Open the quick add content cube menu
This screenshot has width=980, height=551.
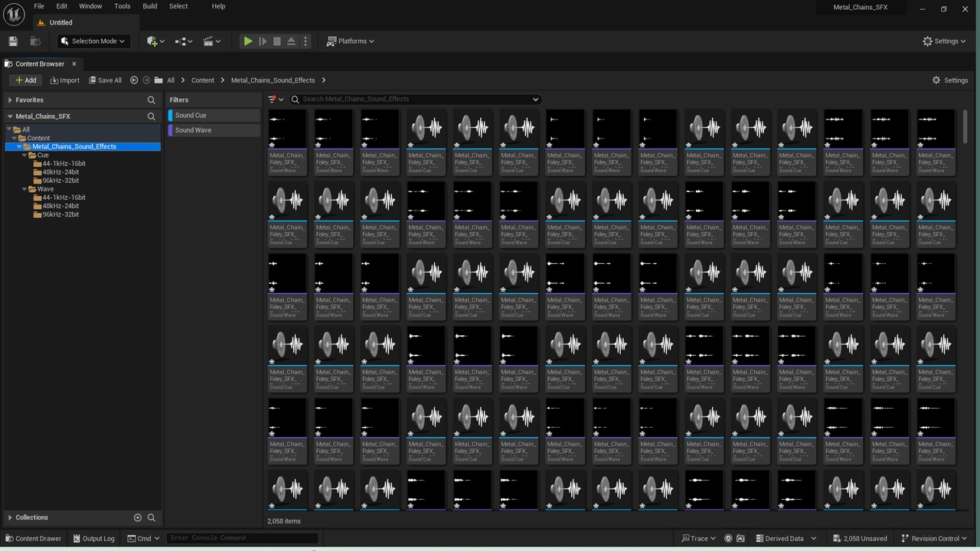155,41
